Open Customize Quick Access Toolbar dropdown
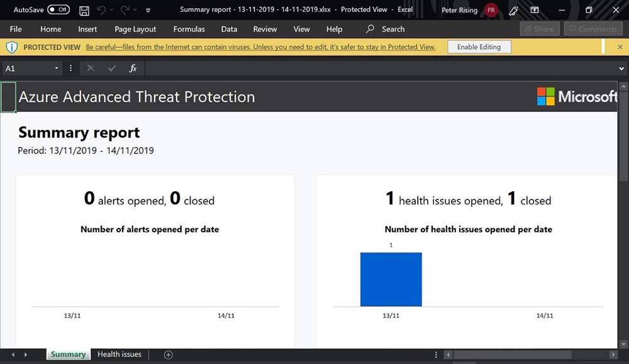 tap(148, 11)
